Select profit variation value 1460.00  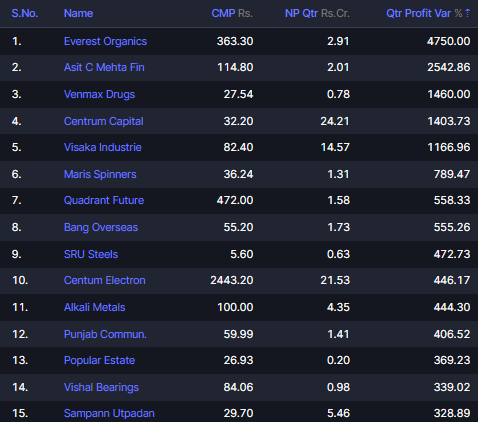(449, 94)
